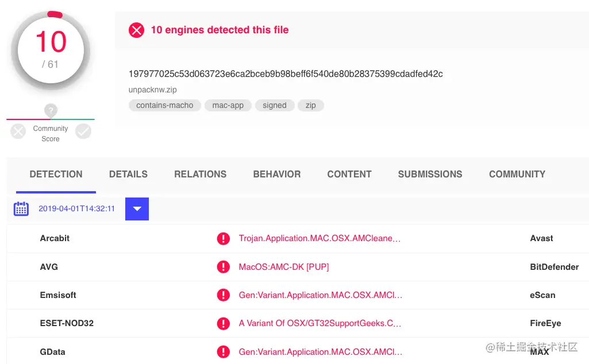
Task: Switch to the DETAILS tab
Action: pyautogui.click(x=128, y=174)
